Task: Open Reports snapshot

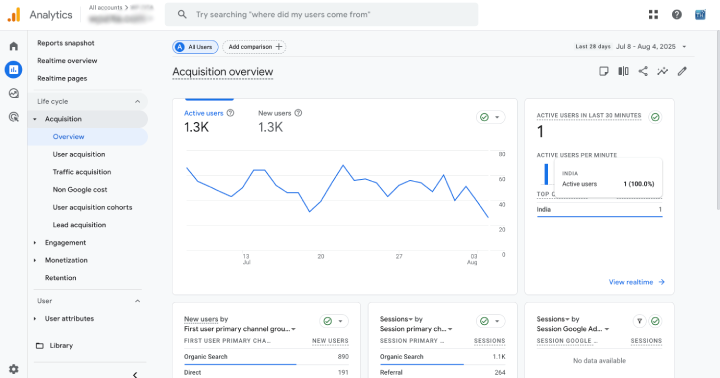Action: point(66,43)
